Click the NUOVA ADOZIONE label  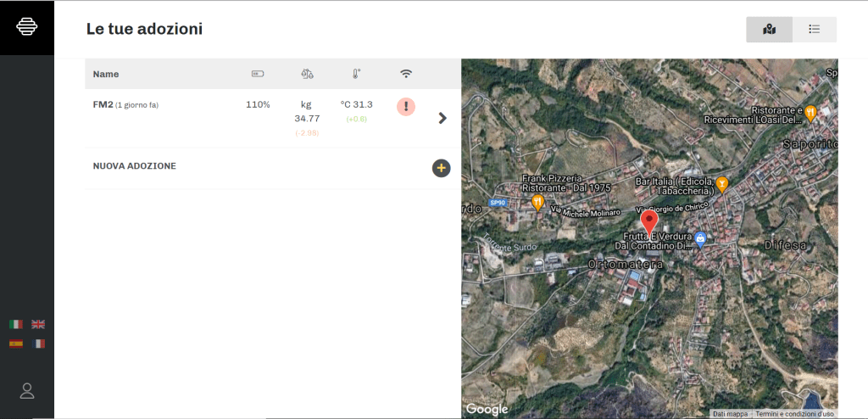pos(134,166)
